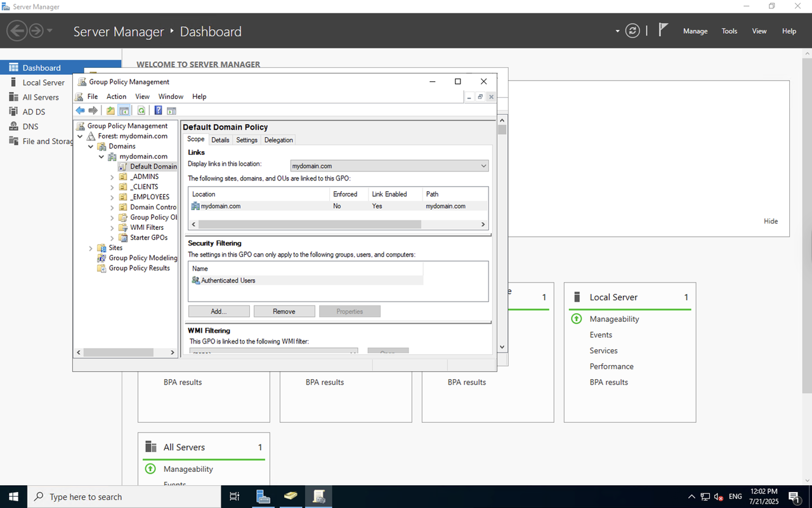Click Hide link in the welcome panel
Viewport: 812px width, 508px height.
[x=771, y=221]
